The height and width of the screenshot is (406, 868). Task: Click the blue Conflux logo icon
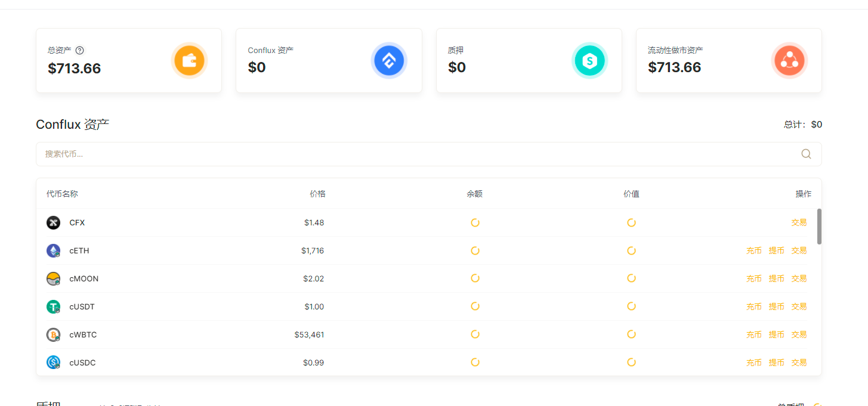pos(389,60)
